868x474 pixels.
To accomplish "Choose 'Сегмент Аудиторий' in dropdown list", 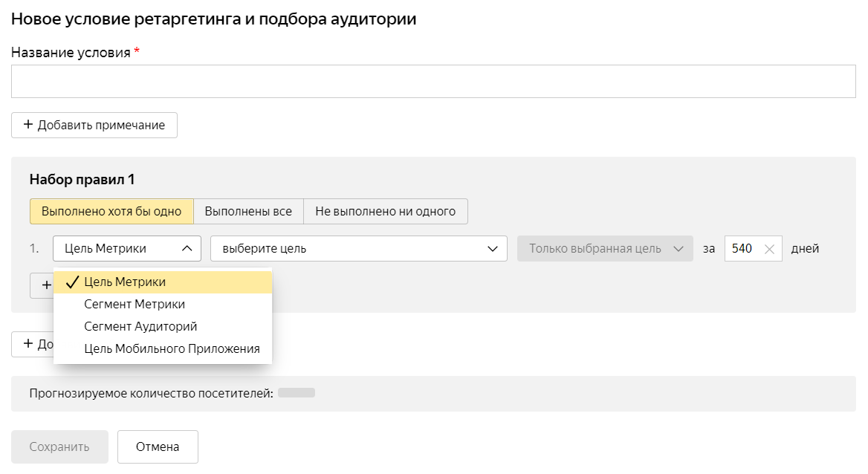I will tap(163, 326).
